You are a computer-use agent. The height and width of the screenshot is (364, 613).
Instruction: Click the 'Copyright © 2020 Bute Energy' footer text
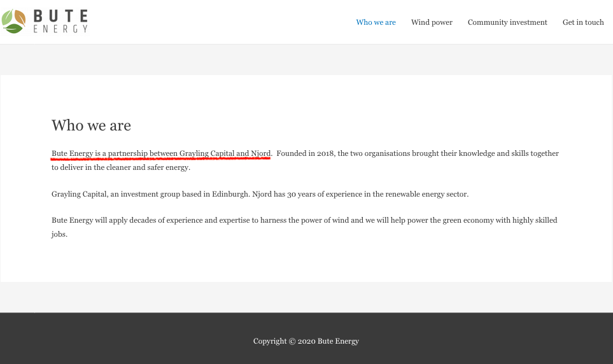(306, 341)
